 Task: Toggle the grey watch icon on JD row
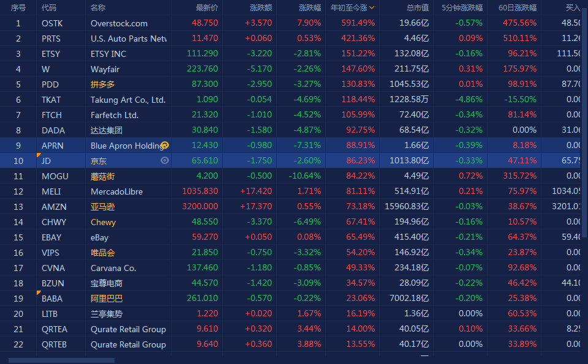point(165,161)
